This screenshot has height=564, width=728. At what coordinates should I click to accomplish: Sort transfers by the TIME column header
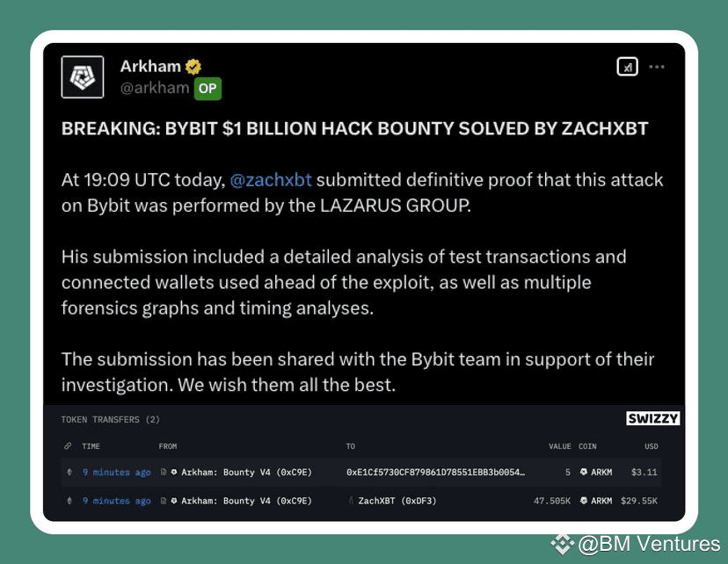pyautogui.click(x=91, y=446)
